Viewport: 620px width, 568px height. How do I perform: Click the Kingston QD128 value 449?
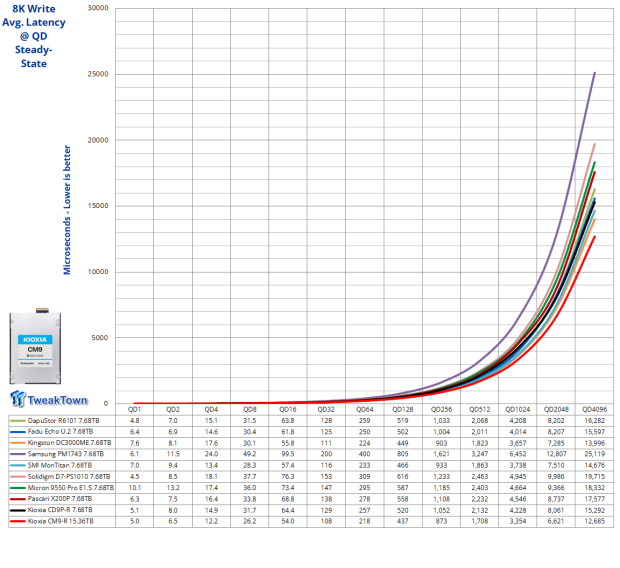403,443
